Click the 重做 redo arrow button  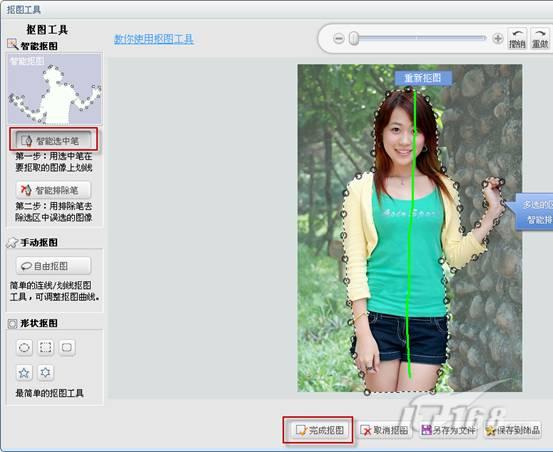[x=540, y=38]
